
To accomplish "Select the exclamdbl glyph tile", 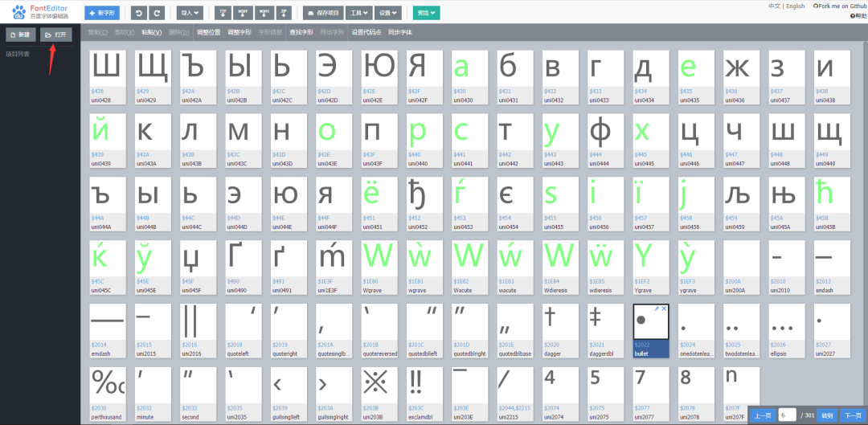I will pos(424,394).
